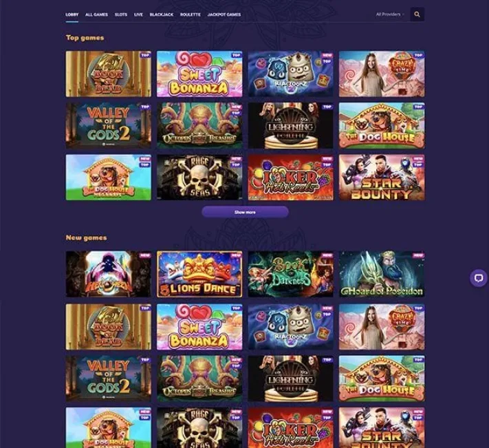The width and height of the screenshot is (489, 448).
Task: Switch to the All Games tab
Action: [x=97, y=14]
